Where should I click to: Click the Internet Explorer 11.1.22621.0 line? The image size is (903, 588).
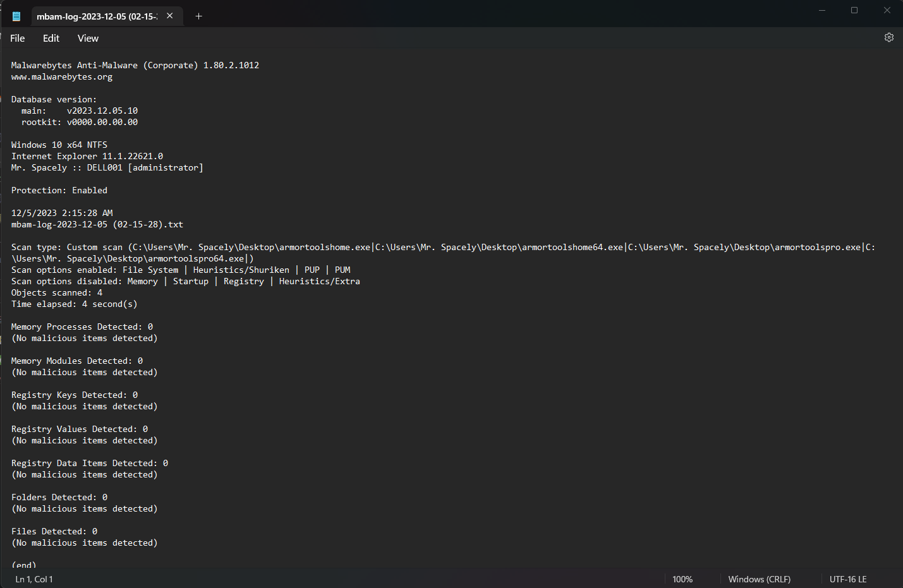pyautogui.click(x=87, y=157)
